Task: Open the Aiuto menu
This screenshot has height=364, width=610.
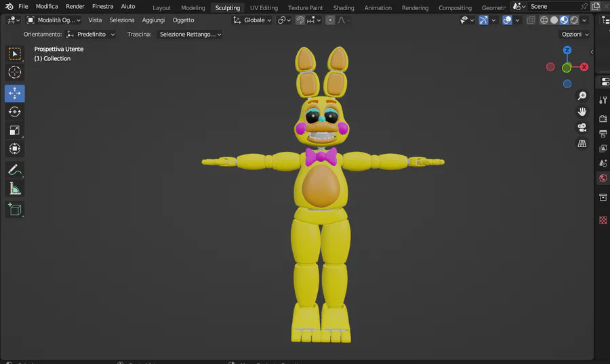Action: coord(128,6)
